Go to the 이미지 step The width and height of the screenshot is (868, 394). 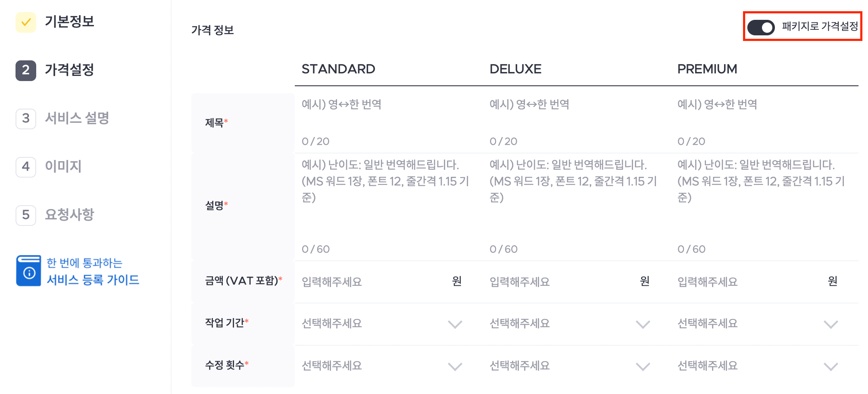[63, 166]
